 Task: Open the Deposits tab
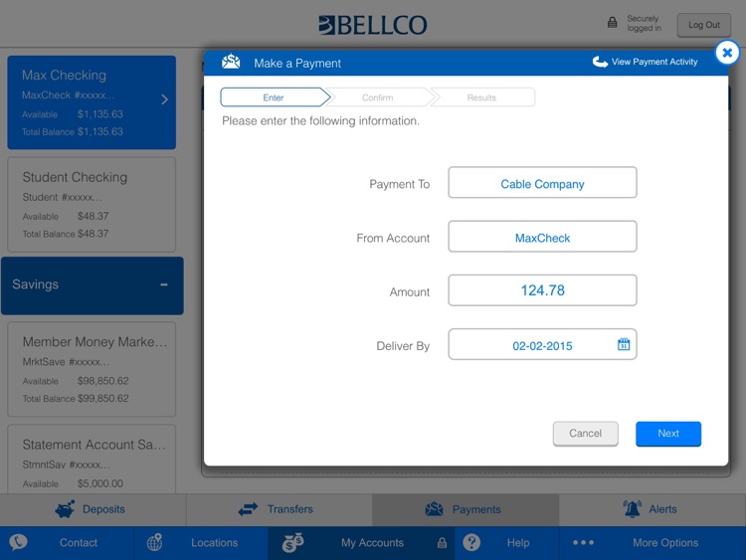point(93,509)
